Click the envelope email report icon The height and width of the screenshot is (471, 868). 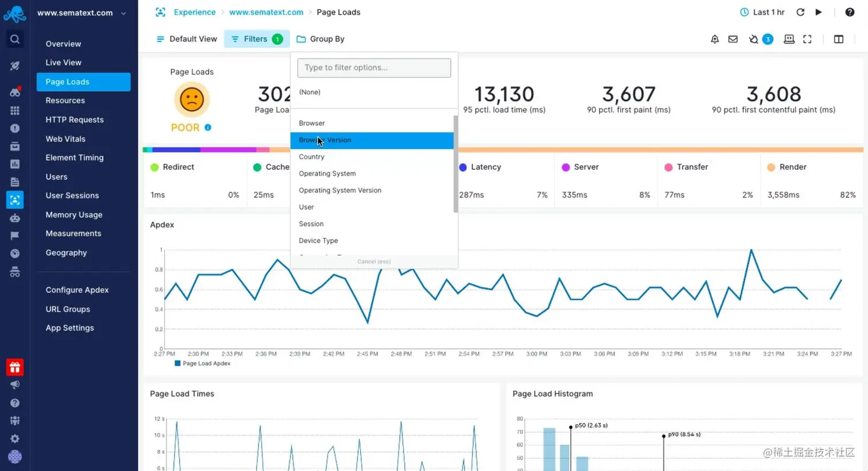tap(733, 39)
